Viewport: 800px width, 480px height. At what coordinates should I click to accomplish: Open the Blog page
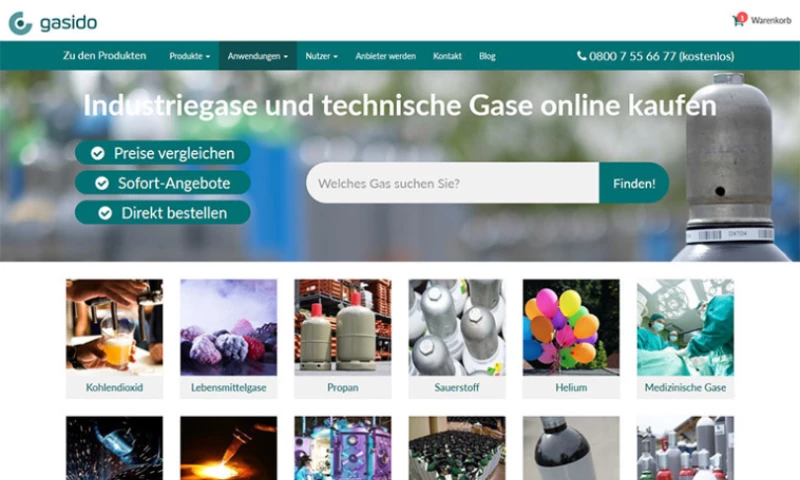coord(487,56)
